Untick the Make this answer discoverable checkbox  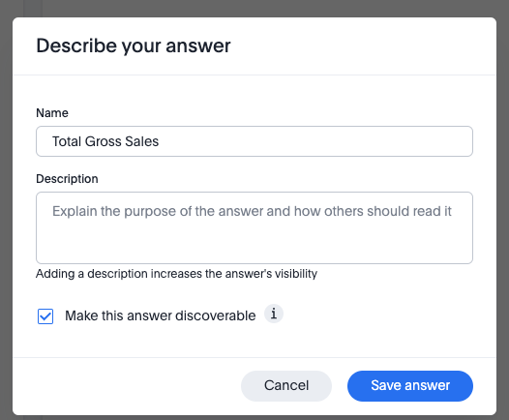coord(45,316)
